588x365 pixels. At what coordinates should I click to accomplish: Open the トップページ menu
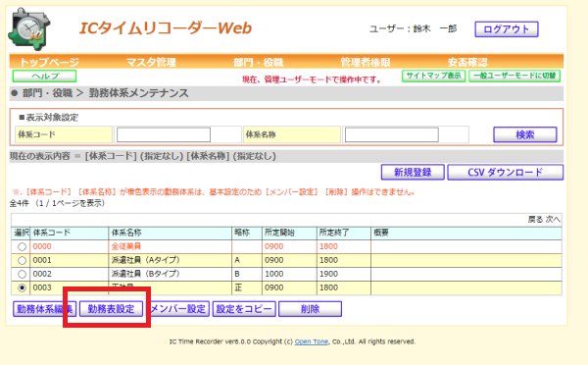click(x=49, y=62)
